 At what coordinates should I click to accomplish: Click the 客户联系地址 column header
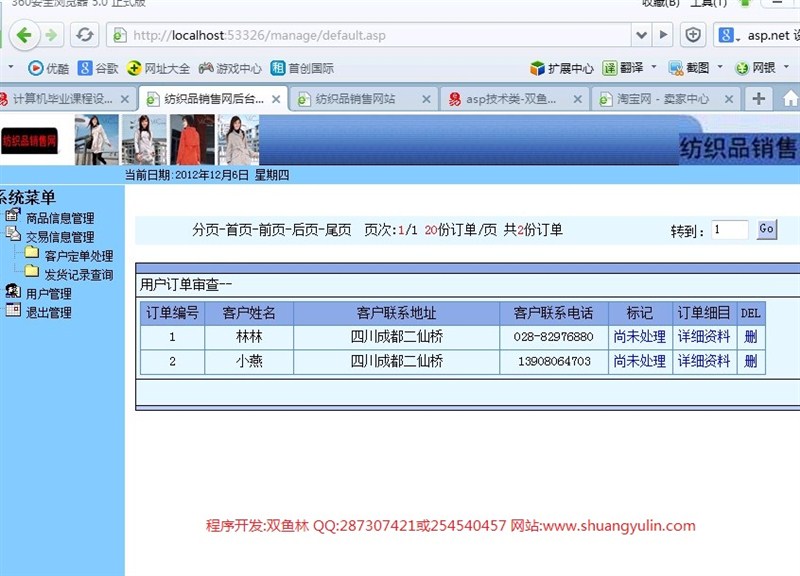[x=396, y=313]
